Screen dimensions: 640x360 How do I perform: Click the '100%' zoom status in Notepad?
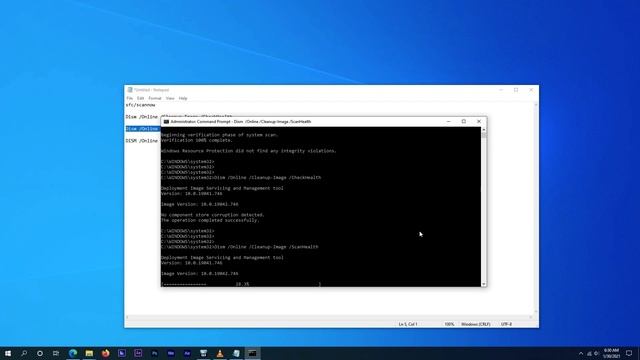449,324
